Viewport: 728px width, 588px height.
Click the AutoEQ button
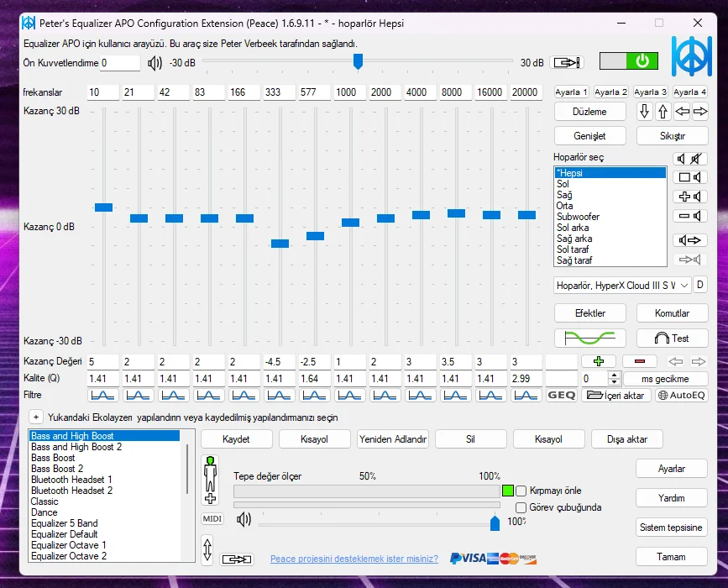pos(682,396)
